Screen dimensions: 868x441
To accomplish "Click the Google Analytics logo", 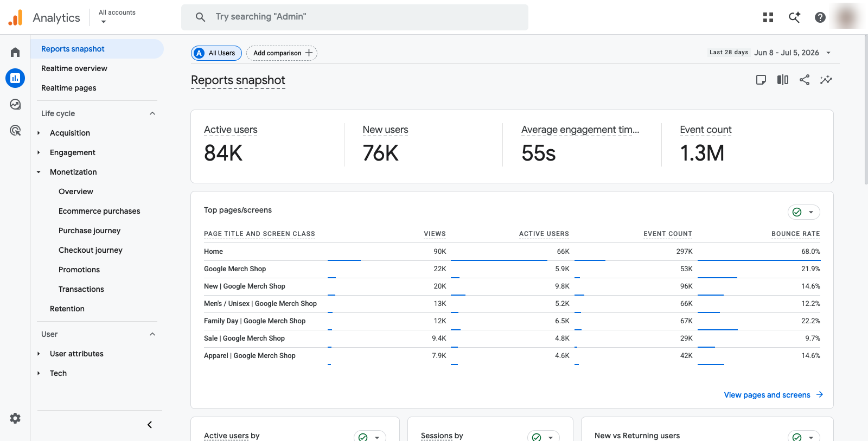I will point(16,17).
